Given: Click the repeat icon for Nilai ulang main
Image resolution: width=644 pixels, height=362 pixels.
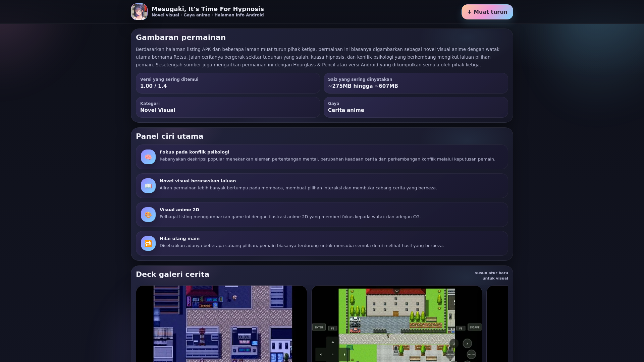Looking at the screenshot, I should pyautogui.click(x=148, y=243).
